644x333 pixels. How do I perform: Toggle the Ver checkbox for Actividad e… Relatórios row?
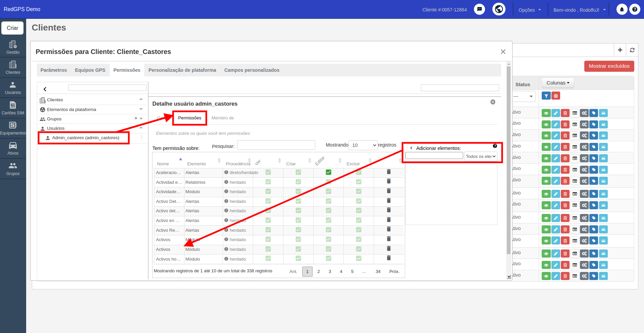[268, 182]
